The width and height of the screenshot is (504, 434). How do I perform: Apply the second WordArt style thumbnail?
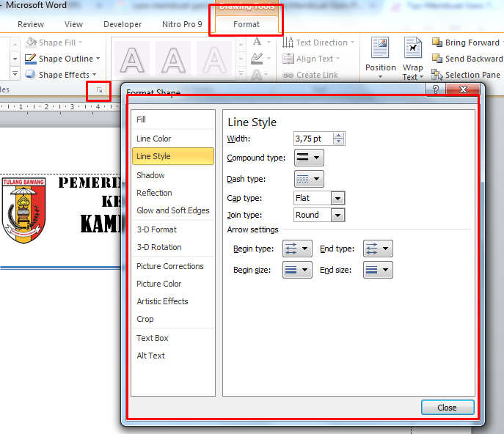pyautogui.click(x=173, y=59)
